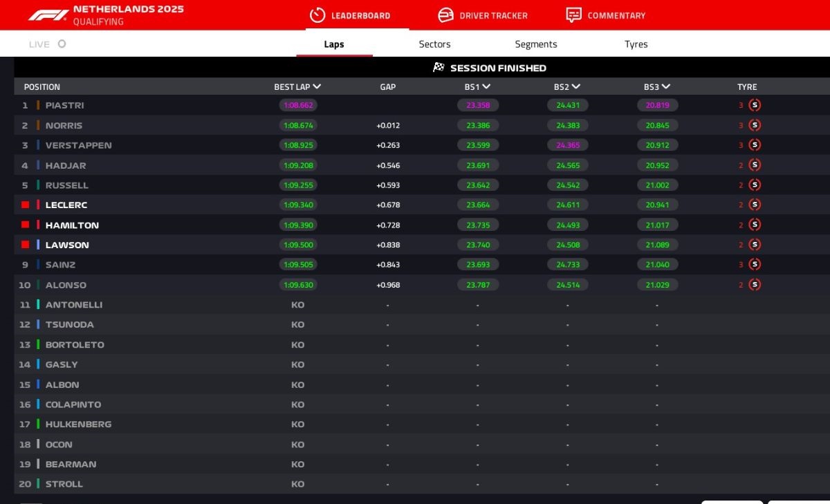Toggle Hamilton's red favourite marker
The image size is (830, 504).
point(26,225)
